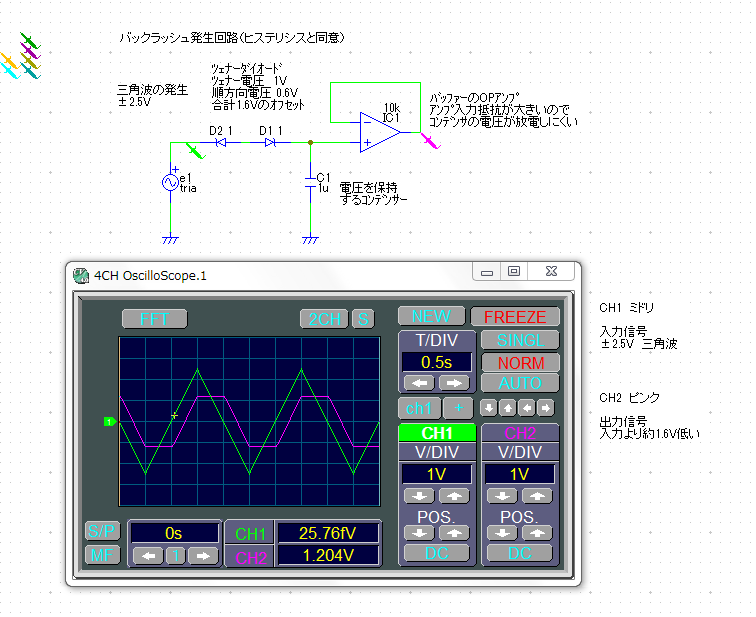Click the S/P button

(x=102, y=531)
